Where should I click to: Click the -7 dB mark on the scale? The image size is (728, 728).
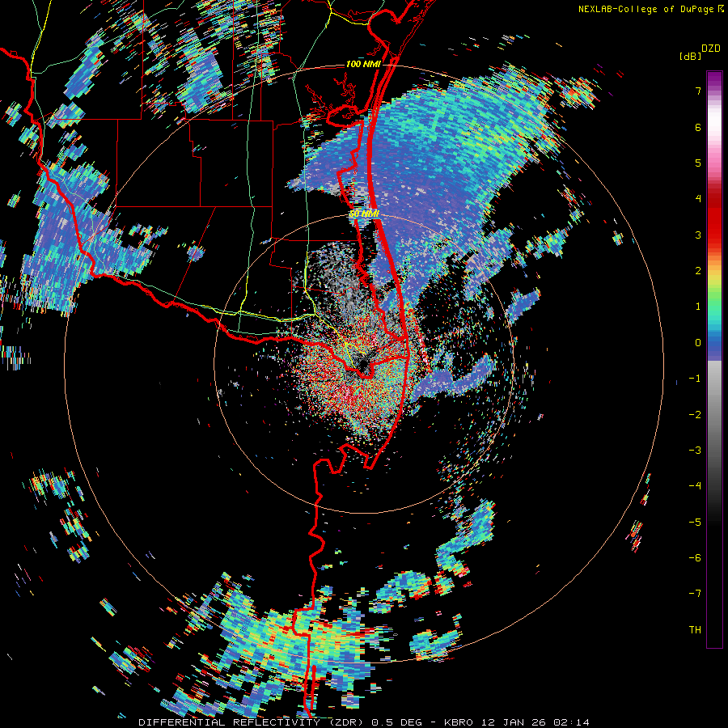point(695,594)
